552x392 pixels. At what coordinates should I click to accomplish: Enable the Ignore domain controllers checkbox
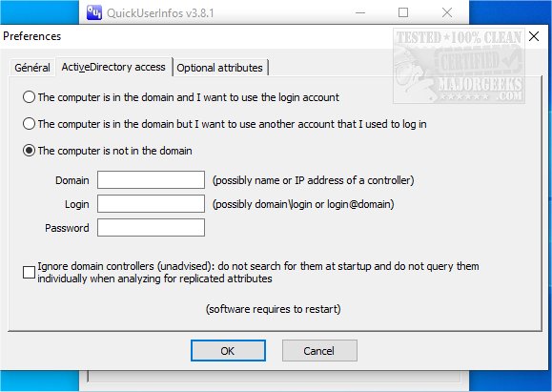(29, 272)
